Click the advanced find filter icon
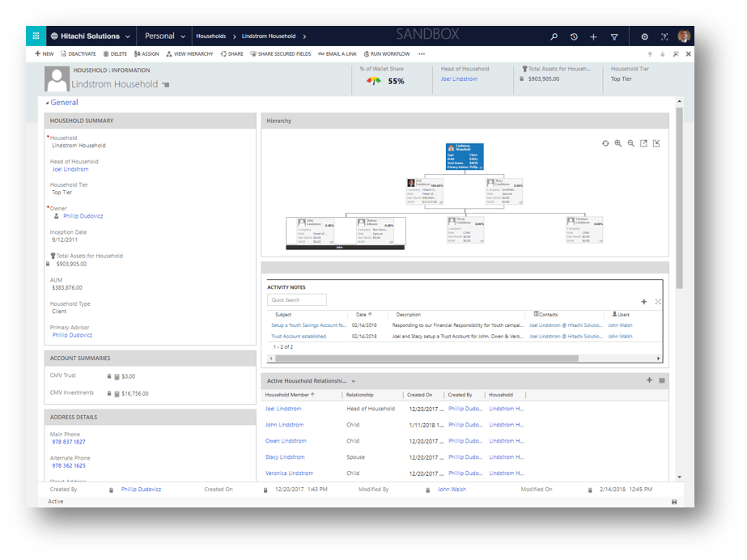The image size is (747, 560). (x=614, y=36)
